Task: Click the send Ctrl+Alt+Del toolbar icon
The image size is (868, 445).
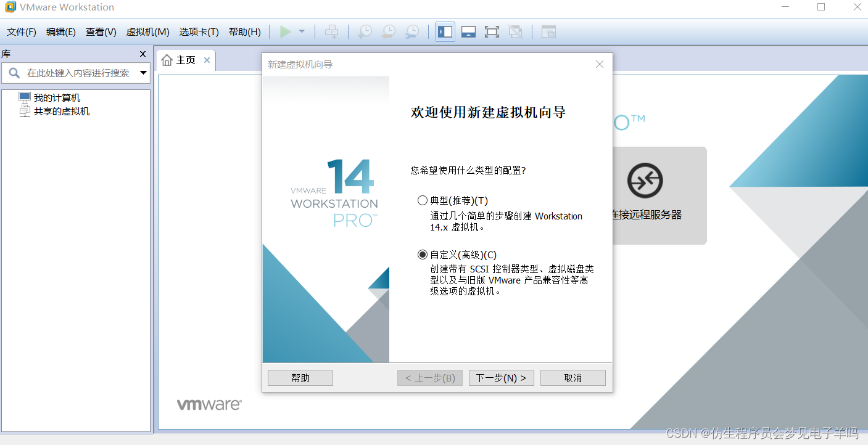Action: pyautogui.click(x=331, y=31)
